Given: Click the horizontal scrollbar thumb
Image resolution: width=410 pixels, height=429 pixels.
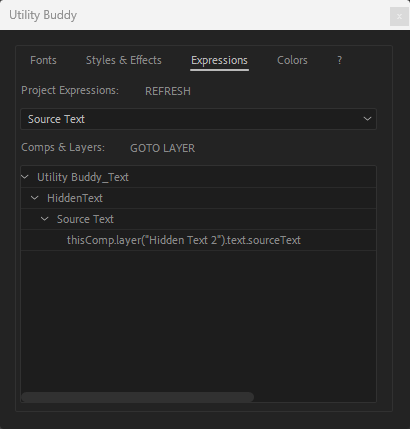Looking at the screenshot, I should tap(138, 397).
